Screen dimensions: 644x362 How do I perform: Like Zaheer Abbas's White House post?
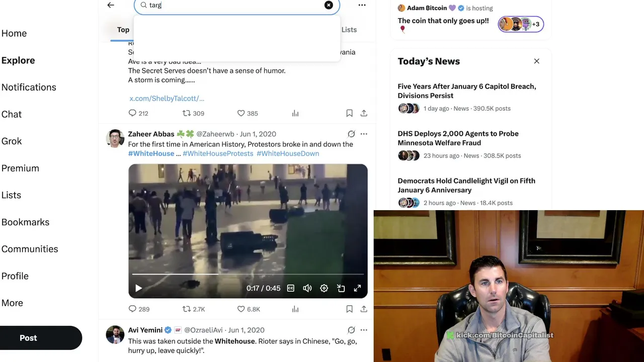click(x=248, y=309)
